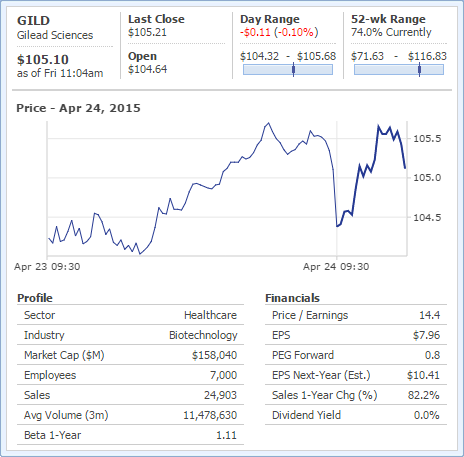The height and width of the screenshot is (457, 464).
Task: Click the PEG Forward label
Action: point(303,355)
